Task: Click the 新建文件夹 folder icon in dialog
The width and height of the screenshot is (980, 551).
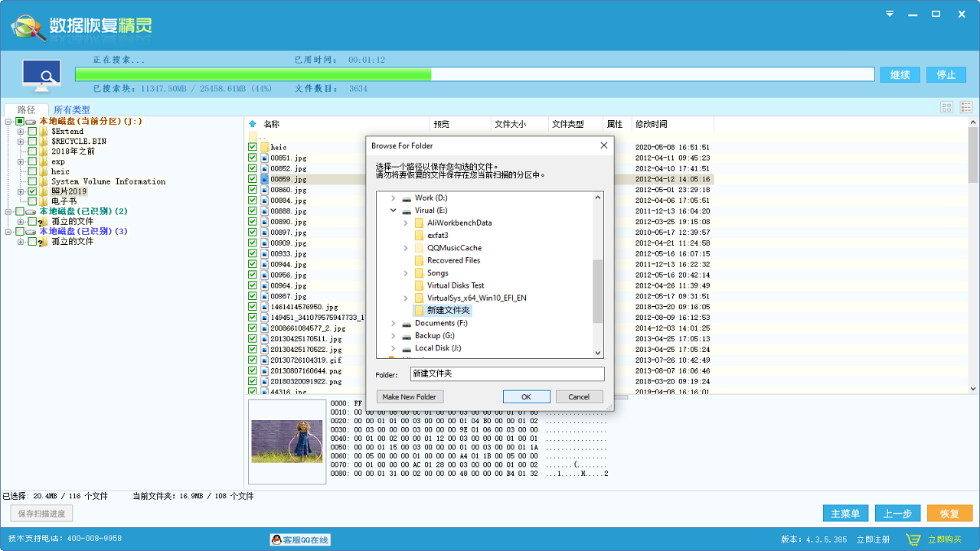Action: coord(420,310)
